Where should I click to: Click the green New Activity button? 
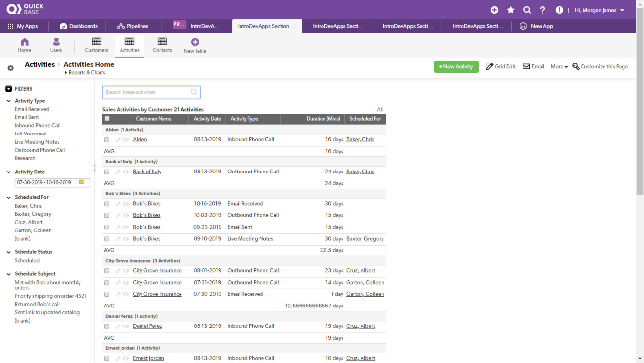[x=456, y=67]
